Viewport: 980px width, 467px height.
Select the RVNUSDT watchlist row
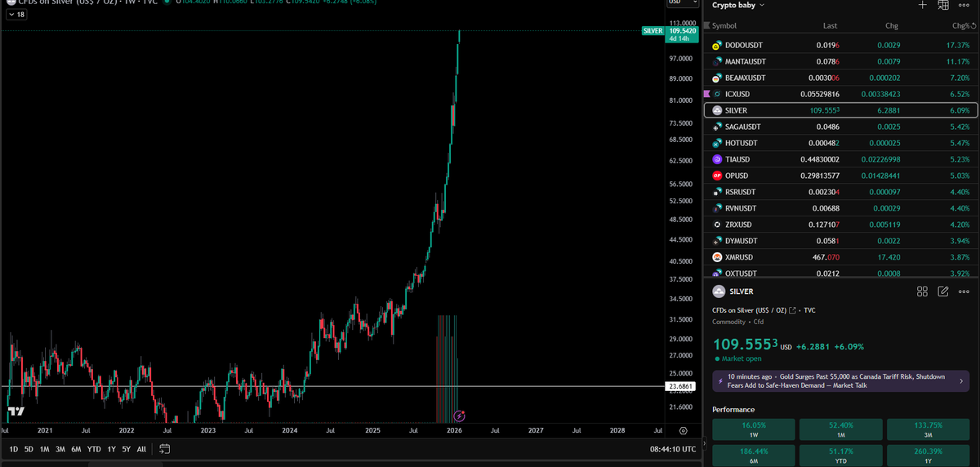coord(840,208)
